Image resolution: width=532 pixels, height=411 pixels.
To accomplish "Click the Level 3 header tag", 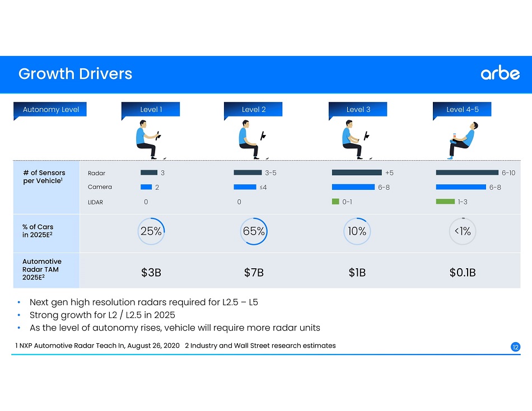I will click(x=358, y=110).
